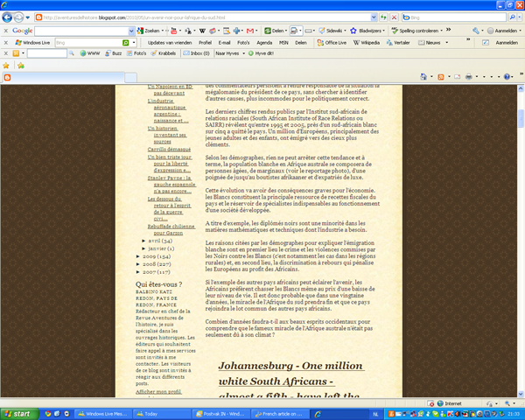
Task: Click the Add to Favorites icon
Action: 21,66
